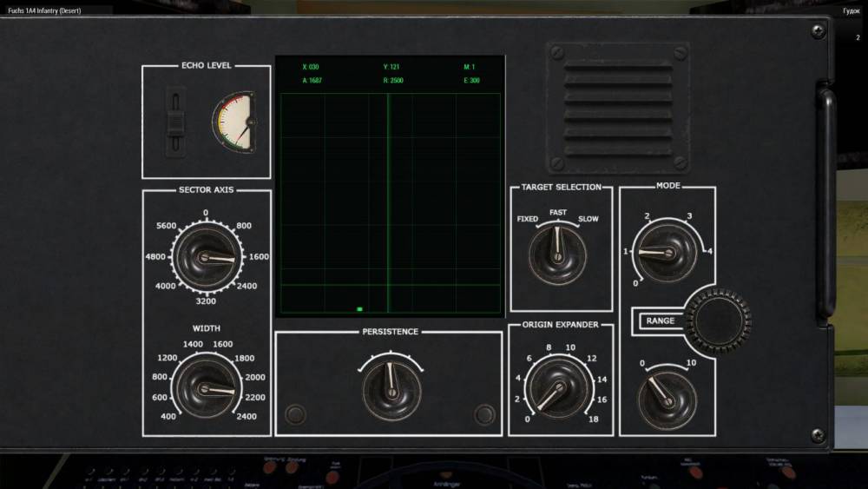Click the 18 mark on Origin Expander

(x=593, y=420)
